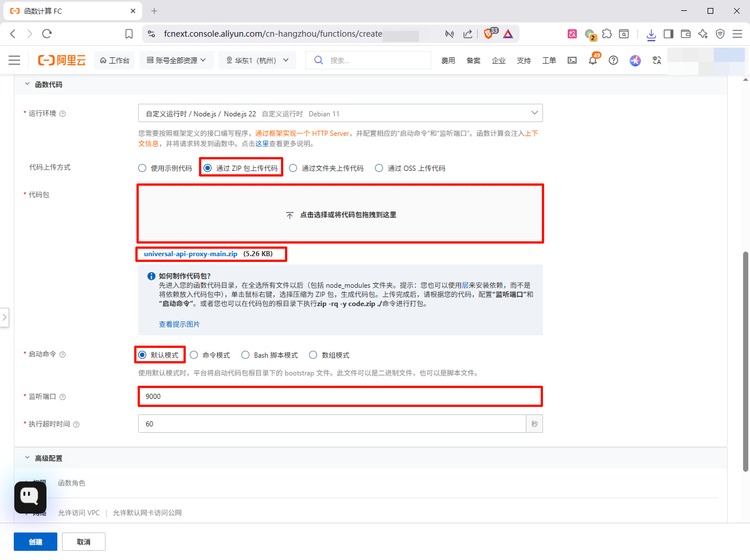Image resolution: width=750 pixels, height=560 pixels.
Task: Click the browser downloads icon
Action: pyautogui.click(x=651, y=34)
